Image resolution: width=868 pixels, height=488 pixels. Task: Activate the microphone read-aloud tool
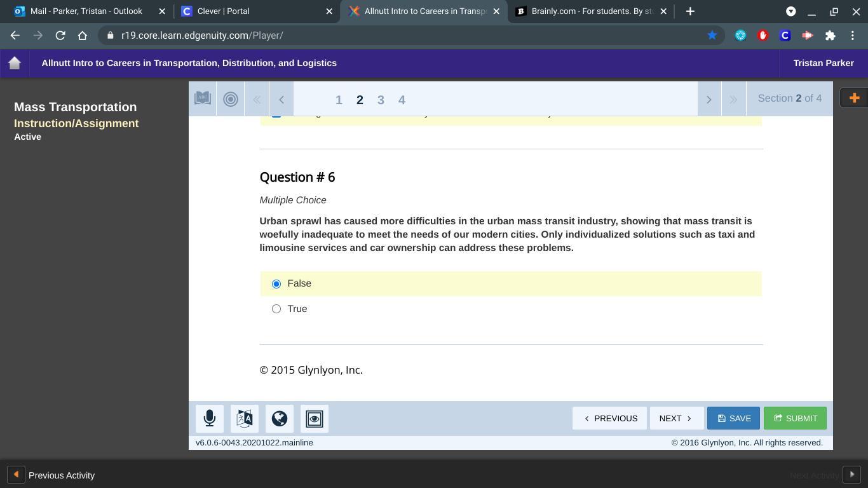[210, 419]
